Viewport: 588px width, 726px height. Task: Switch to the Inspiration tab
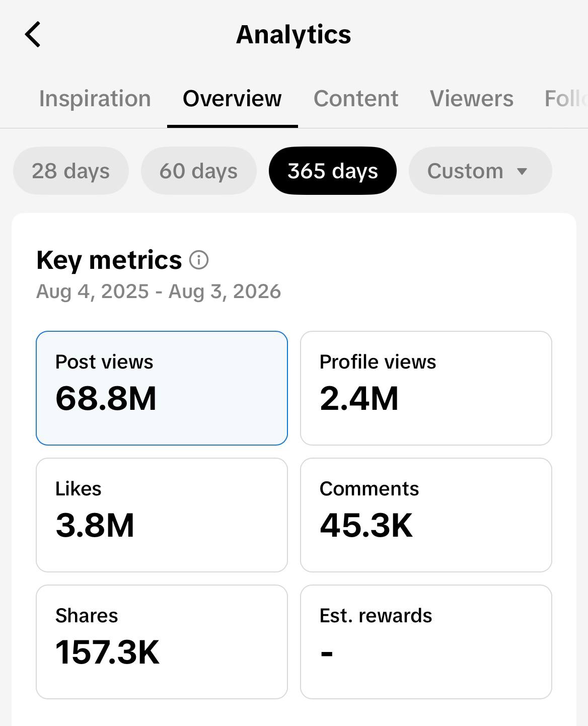[x=95, y=98]
